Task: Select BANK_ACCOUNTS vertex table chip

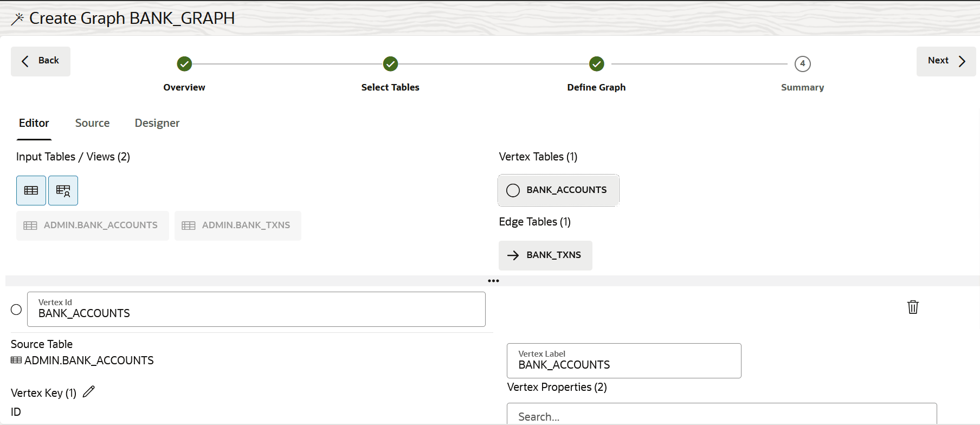Action: [558, 190]
